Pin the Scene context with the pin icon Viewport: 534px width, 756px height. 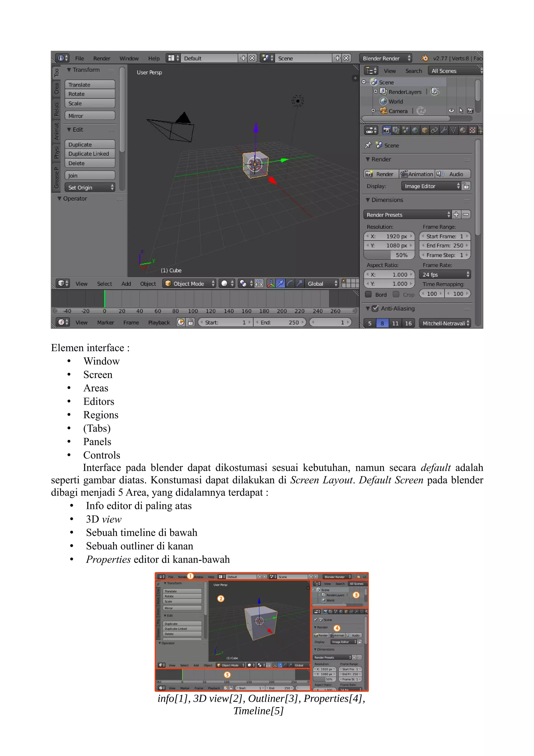(x=368, y=145)
